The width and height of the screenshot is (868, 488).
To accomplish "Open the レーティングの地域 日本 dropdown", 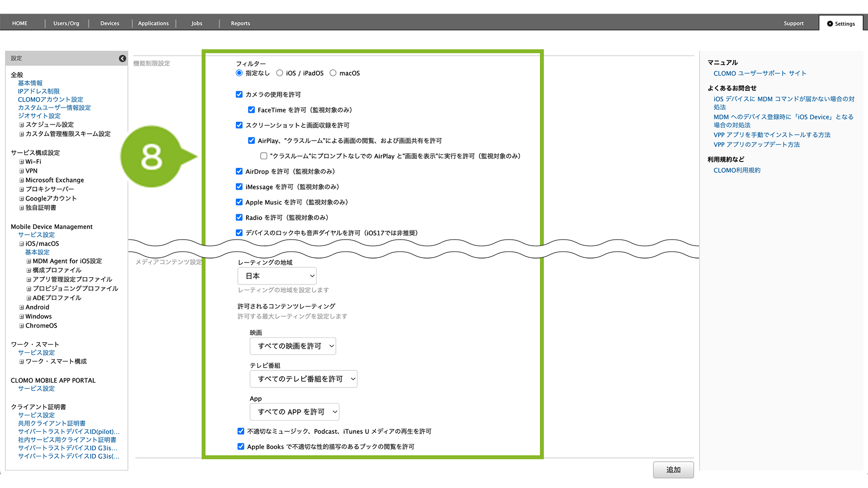I will coord(277,276).
